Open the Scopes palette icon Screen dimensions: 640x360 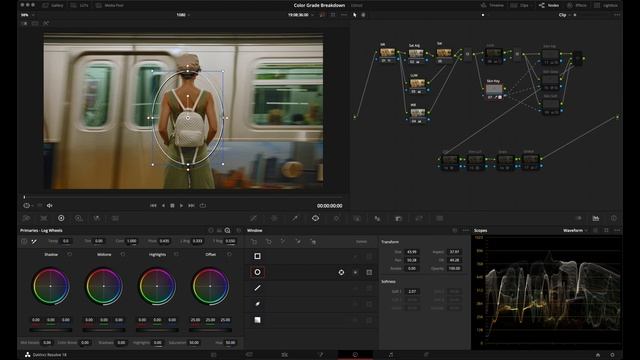click(596, 218)
